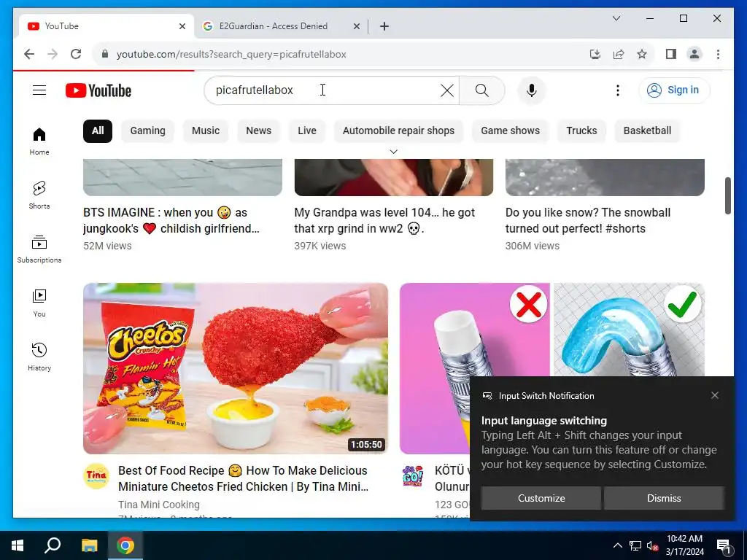Click the page vertical scrollbar thumb
Screen dimensions: 747x560
(x=728, y=195)
